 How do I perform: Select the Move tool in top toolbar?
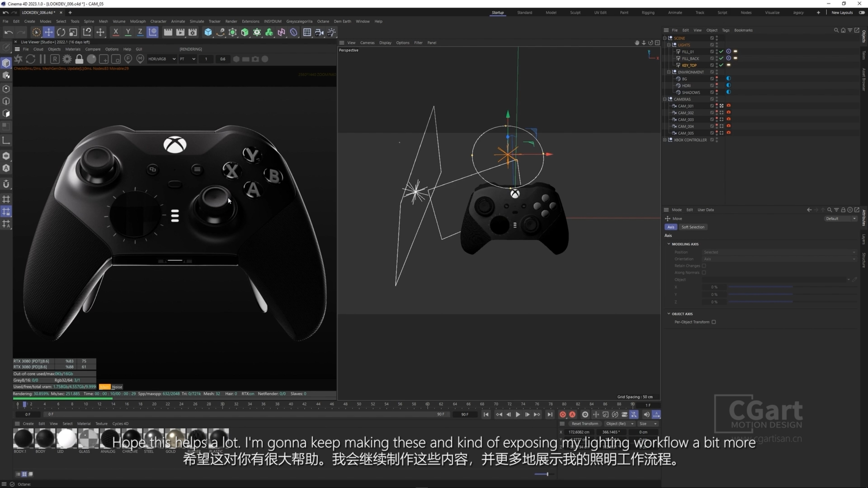coord(49,32)
